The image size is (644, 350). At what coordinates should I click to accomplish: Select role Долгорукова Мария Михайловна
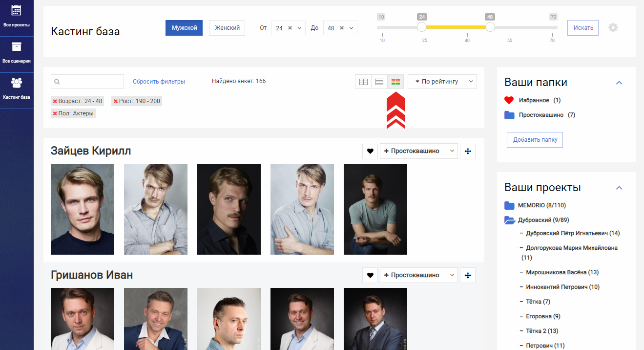569,252
